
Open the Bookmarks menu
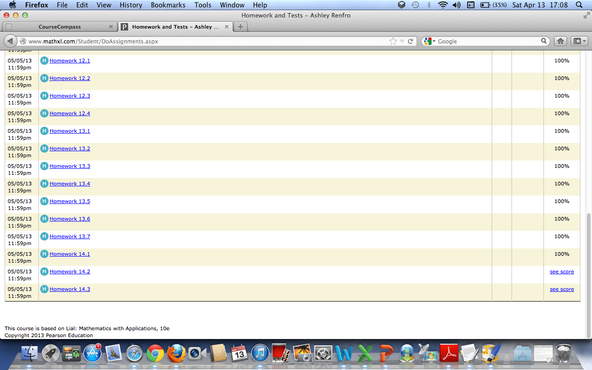point(168,5)
